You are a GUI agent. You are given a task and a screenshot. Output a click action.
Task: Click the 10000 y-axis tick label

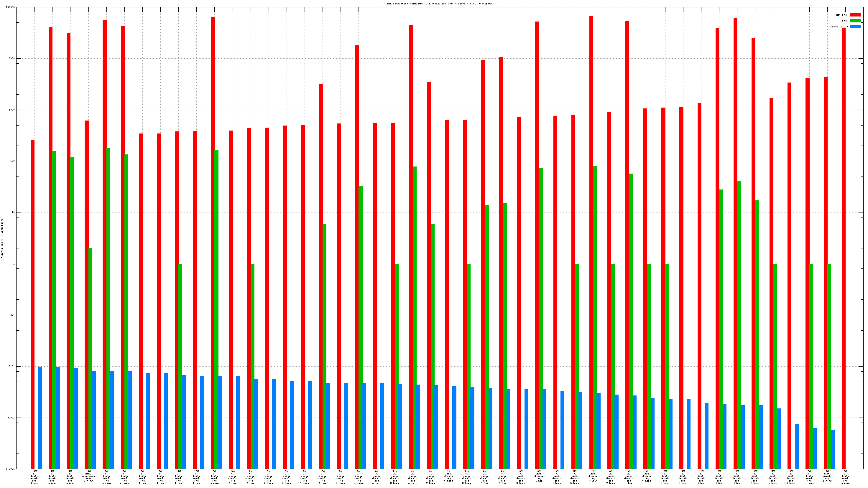pos(11,59)
